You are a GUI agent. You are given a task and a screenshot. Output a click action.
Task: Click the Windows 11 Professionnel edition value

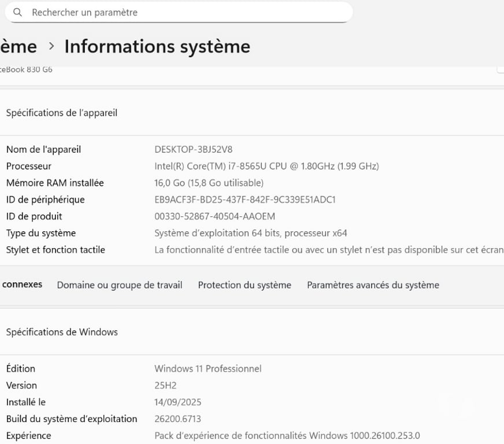[x=207, y=368]
